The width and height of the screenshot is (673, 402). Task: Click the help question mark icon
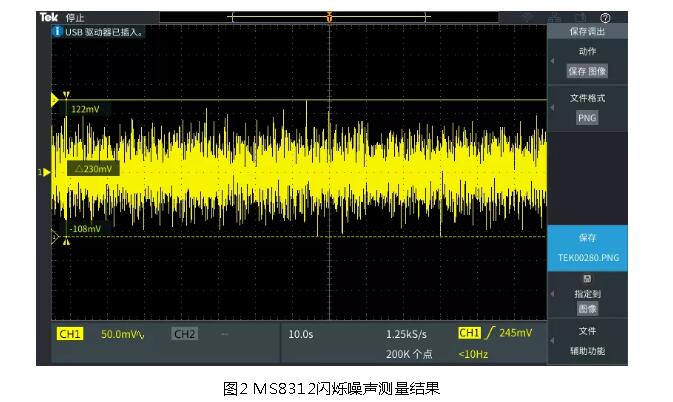click(x=605, y=18)
